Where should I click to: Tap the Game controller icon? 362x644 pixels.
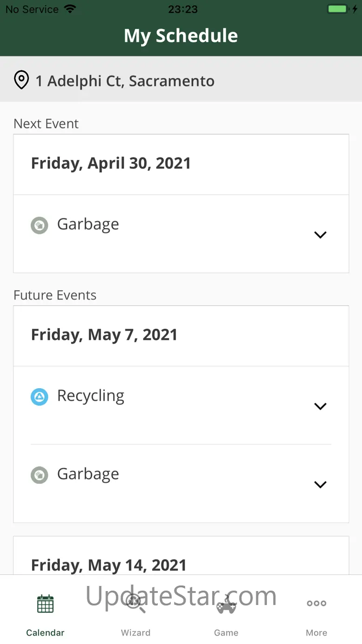pos(226,605)
